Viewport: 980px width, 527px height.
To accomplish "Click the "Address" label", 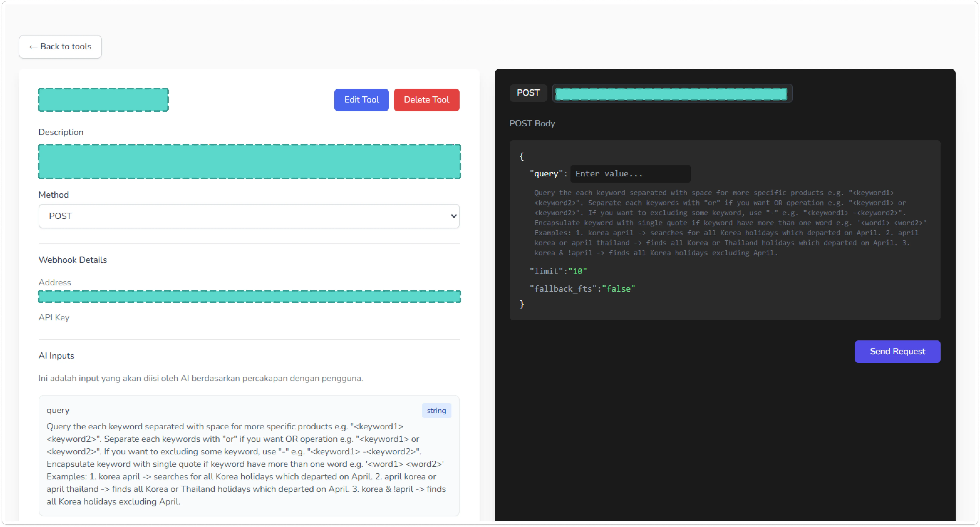I will point(54,282).
